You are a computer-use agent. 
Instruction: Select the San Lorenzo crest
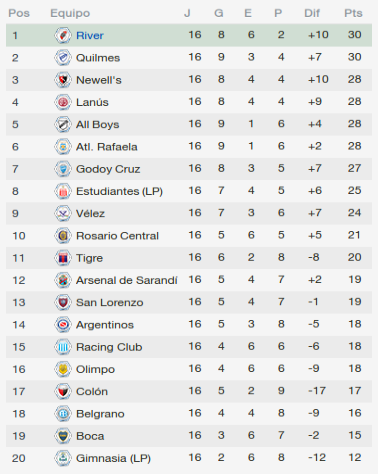click(63, 302)
